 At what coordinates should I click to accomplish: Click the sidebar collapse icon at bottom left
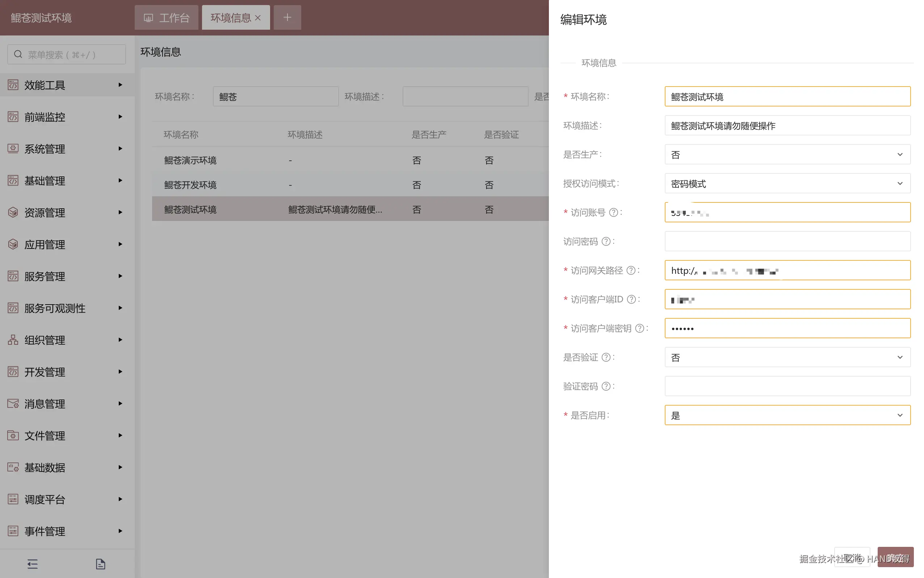pos(33,564)
